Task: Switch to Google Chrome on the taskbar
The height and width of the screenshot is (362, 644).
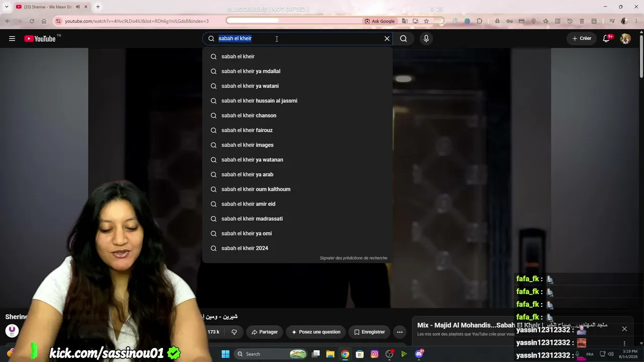Action: (345, 354)
